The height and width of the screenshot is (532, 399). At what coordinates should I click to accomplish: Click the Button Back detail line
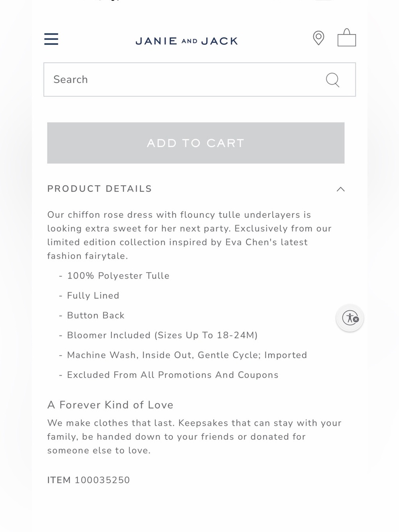pyautogui.click(x=96, y=315)
